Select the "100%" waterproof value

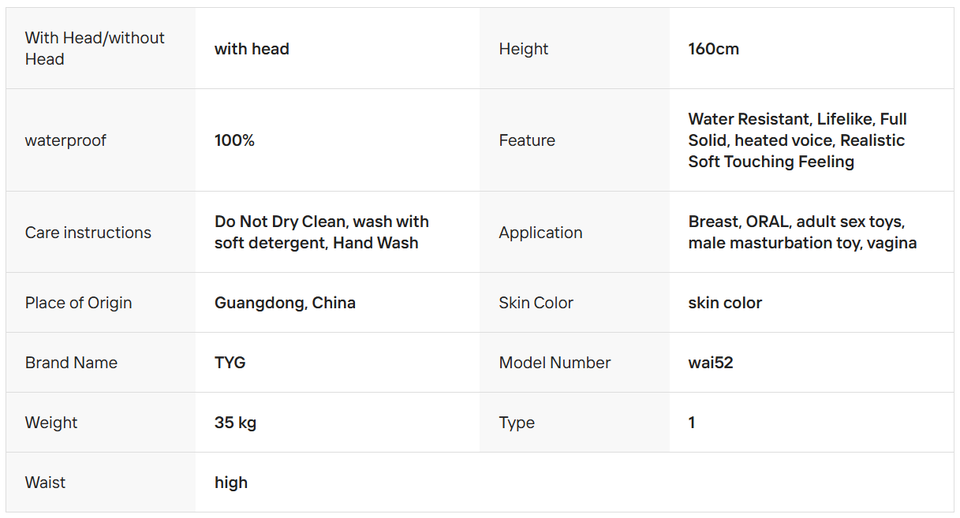[235, 140]
